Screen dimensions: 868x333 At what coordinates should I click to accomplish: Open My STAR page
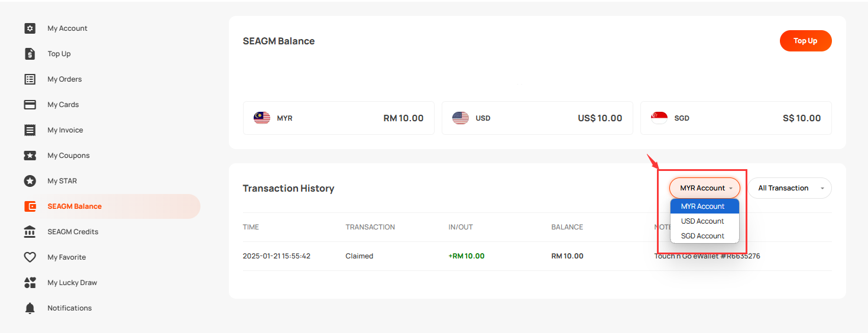(62, 181)
